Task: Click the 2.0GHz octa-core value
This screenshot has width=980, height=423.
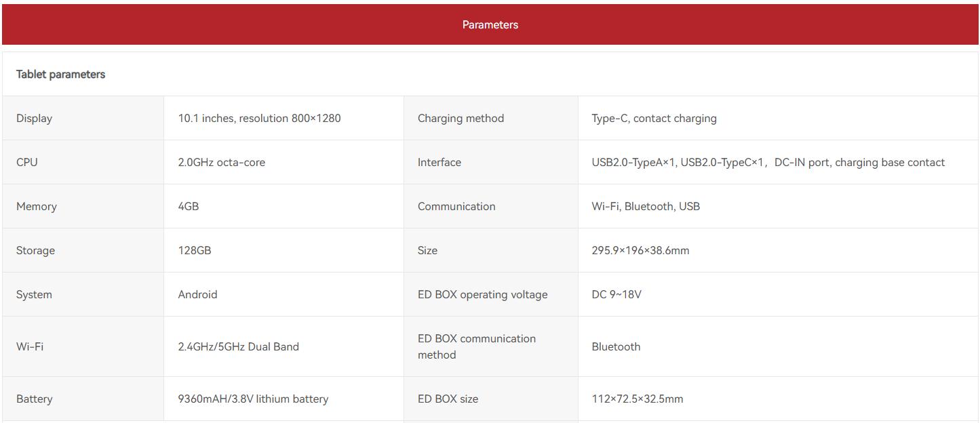Action: [221, 163]
